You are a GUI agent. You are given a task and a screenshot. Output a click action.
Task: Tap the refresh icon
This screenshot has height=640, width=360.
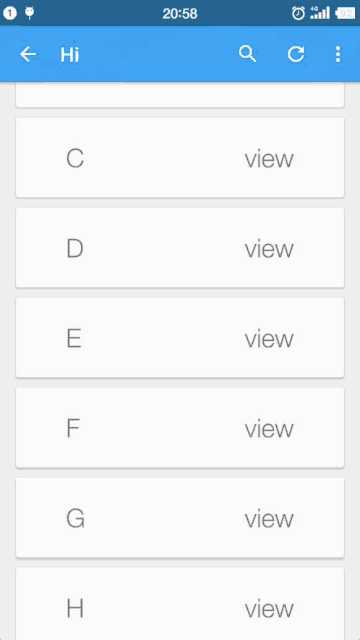pos(296,54)
